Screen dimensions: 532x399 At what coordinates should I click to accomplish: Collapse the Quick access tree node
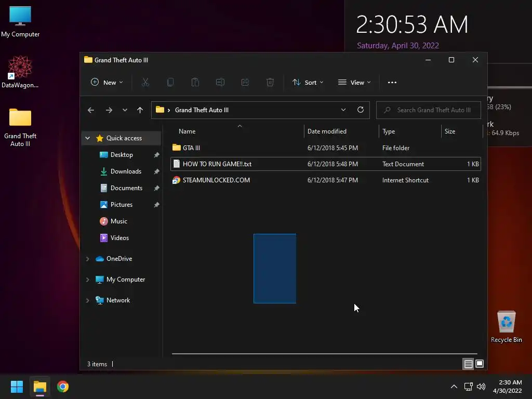(87, 138)
